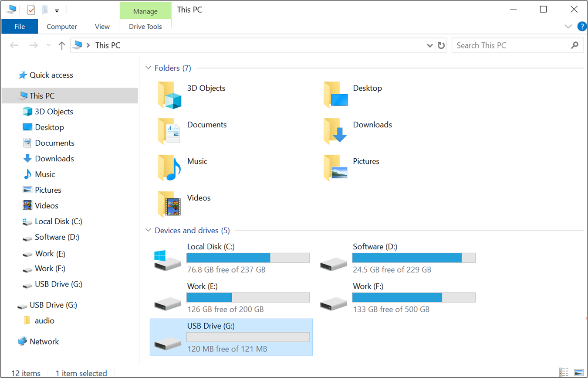Click Properties icon in quick access toolbar
Screen dimensions: 588x378
click(31, 10)
